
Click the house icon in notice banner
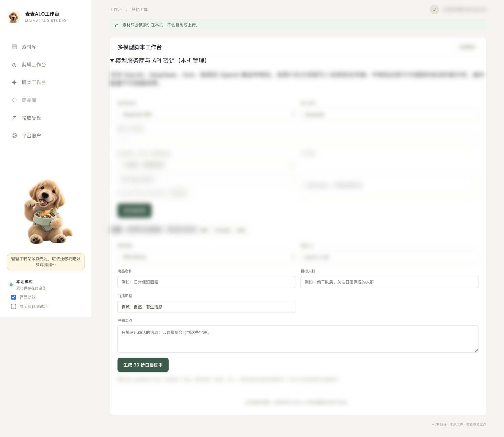(x=117, y=25)
